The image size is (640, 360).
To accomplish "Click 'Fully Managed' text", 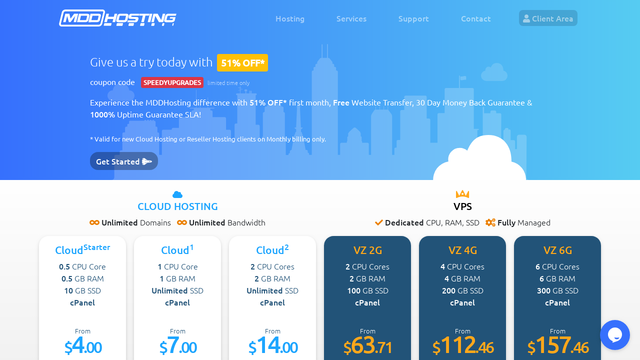I will (x=524, y=223).
